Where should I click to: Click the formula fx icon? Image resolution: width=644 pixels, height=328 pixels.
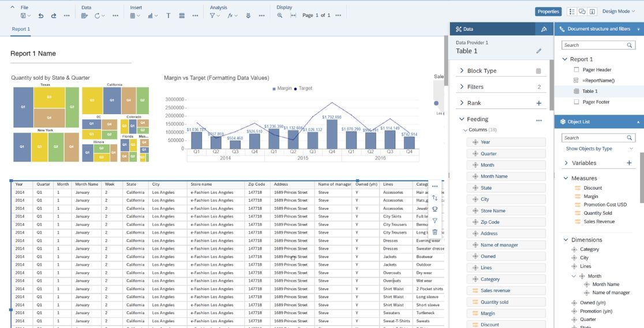pyautogui.click(x=230, y=16)
